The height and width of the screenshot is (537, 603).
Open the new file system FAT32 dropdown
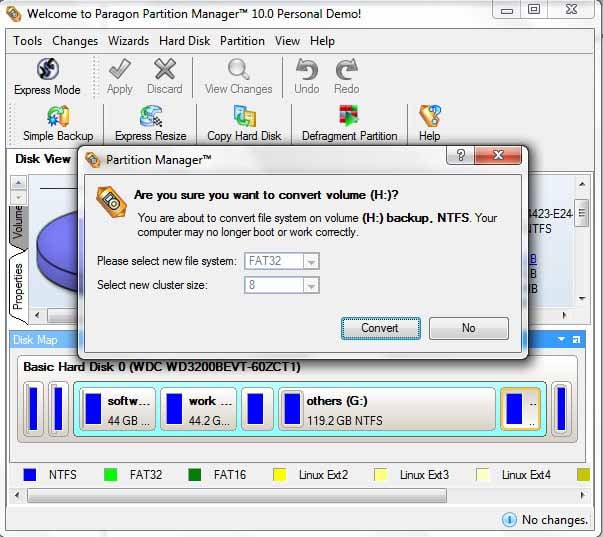[311, 262]
